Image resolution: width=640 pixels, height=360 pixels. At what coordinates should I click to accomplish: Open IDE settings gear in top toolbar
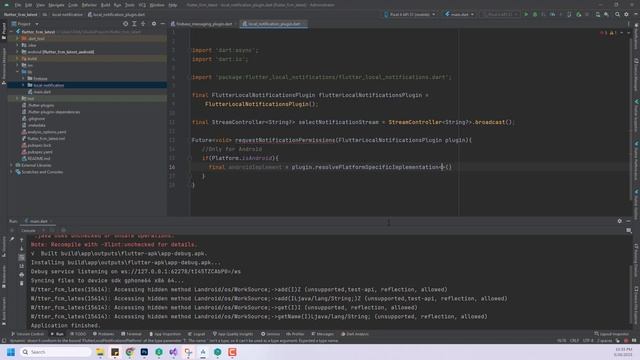coord(626,14)
